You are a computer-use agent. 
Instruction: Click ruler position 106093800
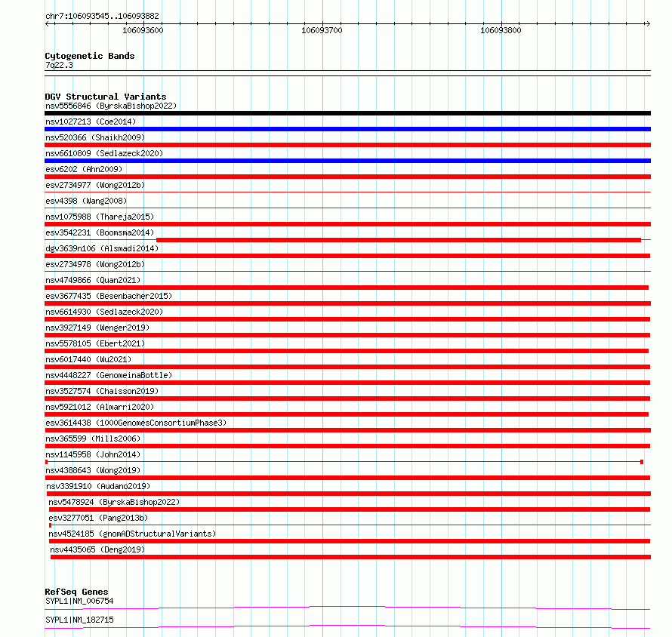(501, 30)
